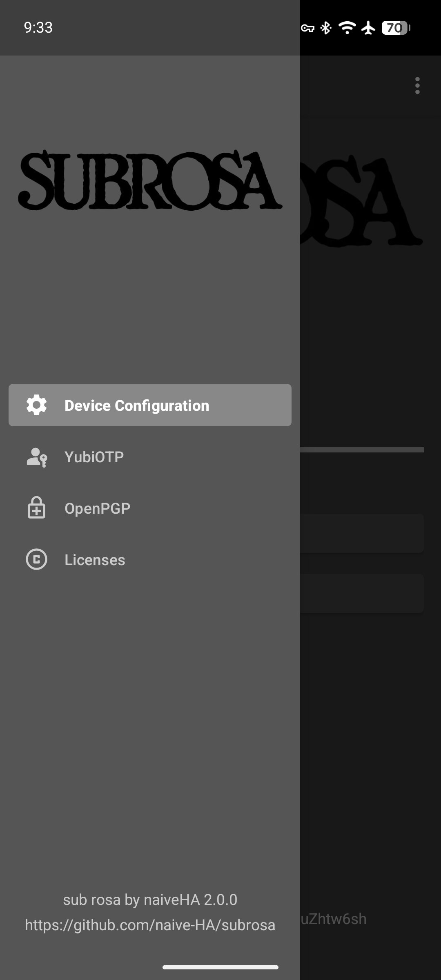Open Device Configuration menu item
441x980 pixels.
(150, 405)
